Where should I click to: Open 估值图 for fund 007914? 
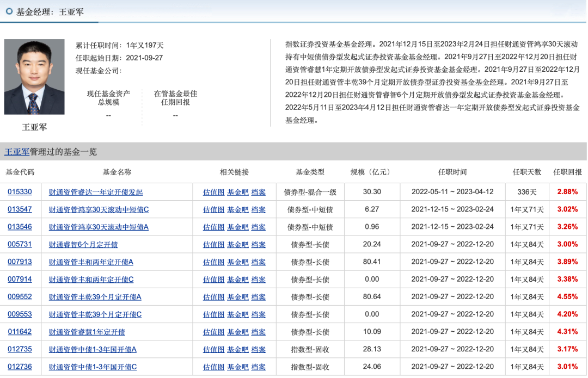[x=213, y=280]
